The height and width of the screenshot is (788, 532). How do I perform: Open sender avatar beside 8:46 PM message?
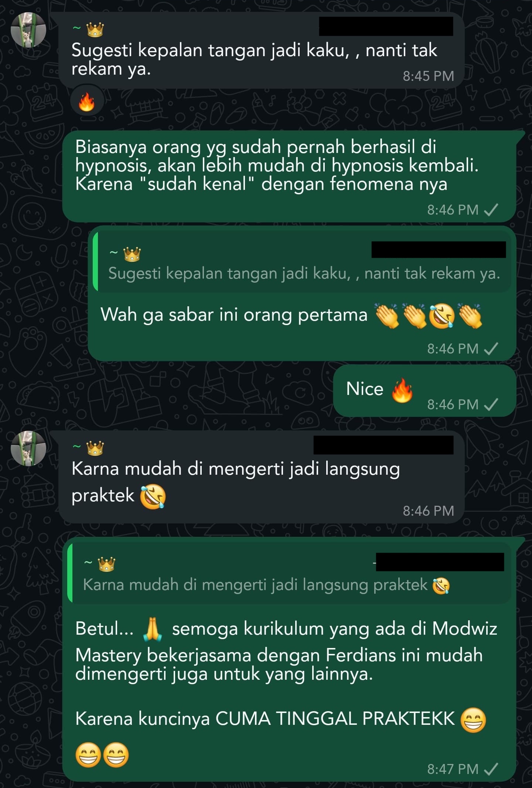[x=28, y=448]
